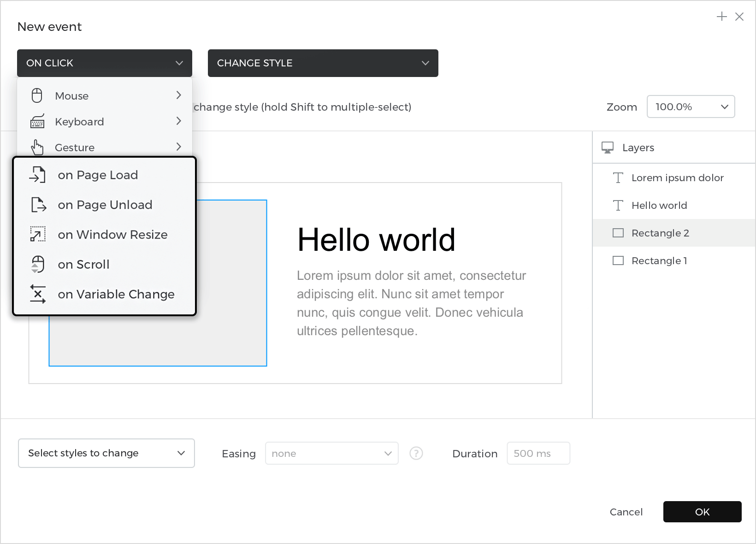Open Select styles to change dropdown
The width and height of the screenshot is (756, 544).
(106, 453)
